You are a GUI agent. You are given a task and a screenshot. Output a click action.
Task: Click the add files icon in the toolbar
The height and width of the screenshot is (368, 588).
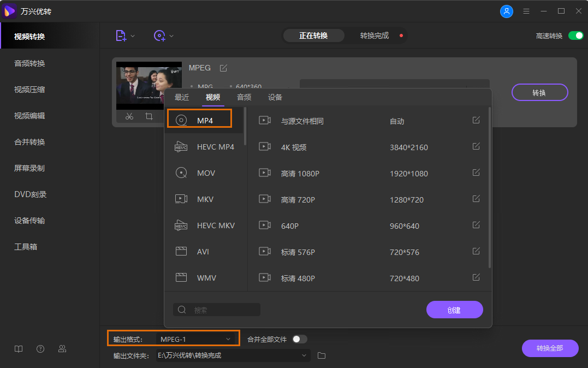(121, 35)
